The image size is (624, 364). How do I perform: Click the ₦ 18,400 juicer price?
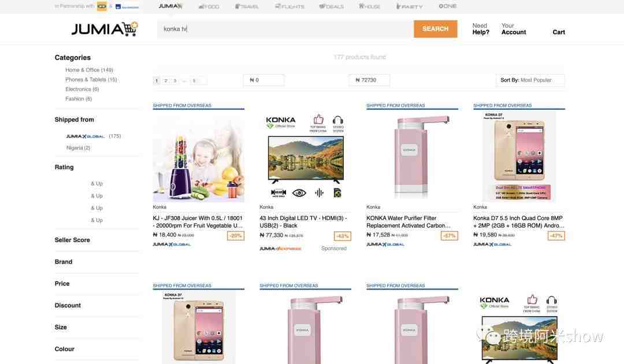165,235
